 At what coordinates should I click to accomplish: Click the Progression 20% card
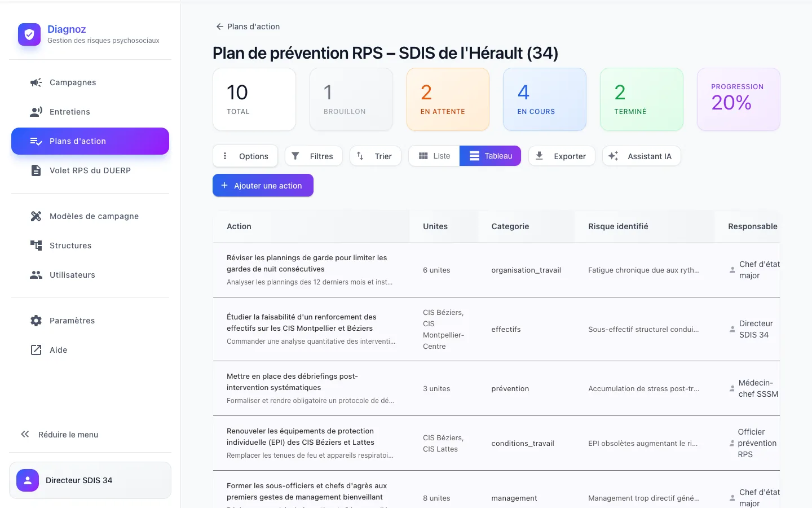[739, 99]
